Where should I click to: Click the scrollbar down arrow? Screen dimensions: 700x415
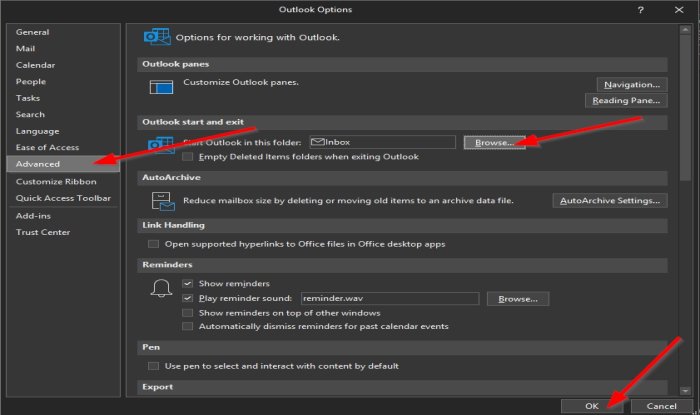tap(685, 390)
